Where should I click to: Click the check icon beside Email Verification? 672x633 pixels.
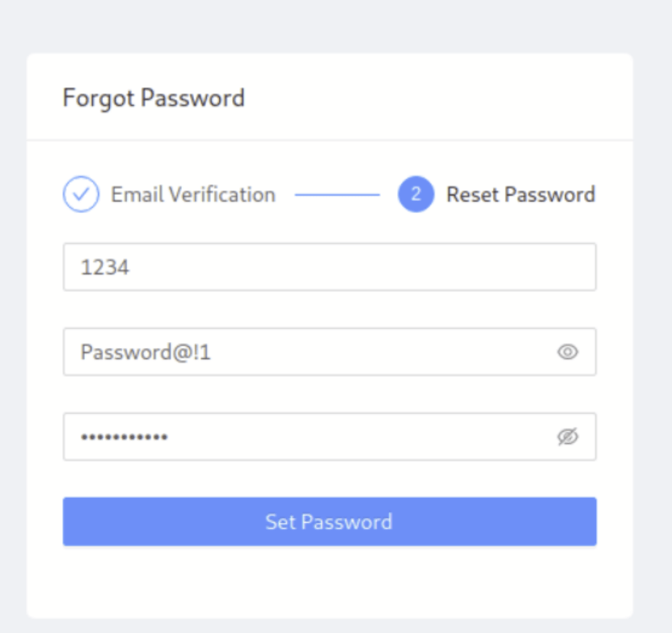tap(80, 194)
